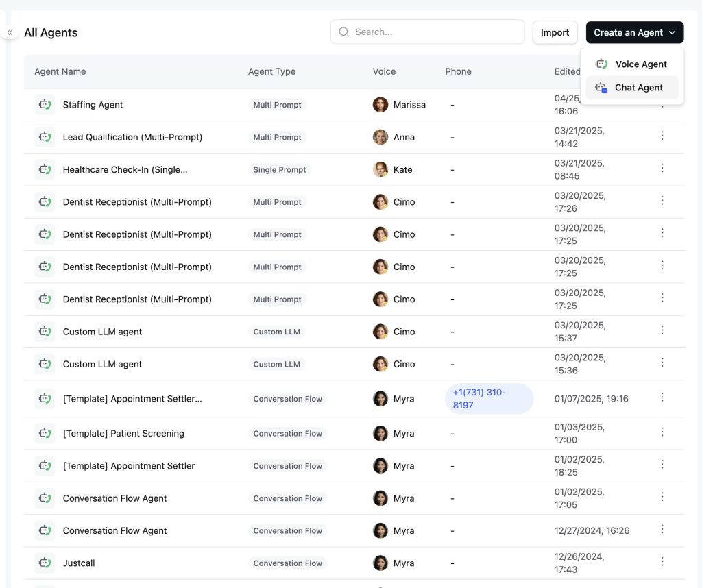Click the search magnifier icon

tap(343, 32)
